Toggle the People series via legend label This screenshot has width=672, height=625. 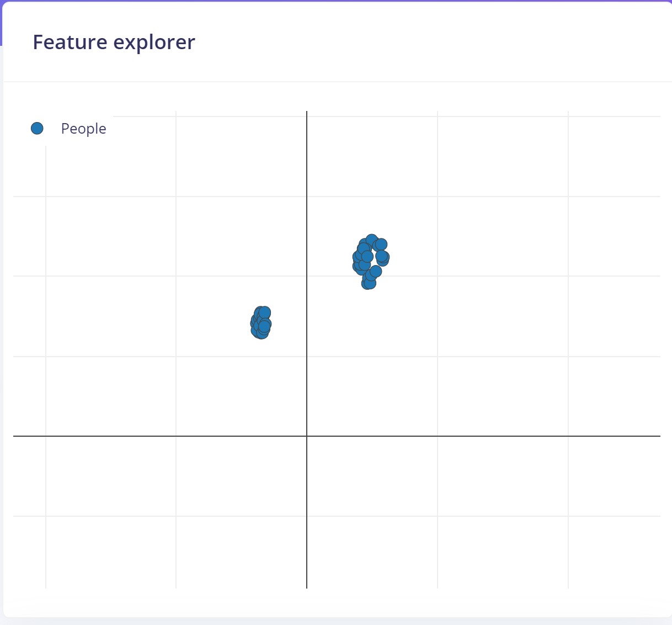[83, 129]
